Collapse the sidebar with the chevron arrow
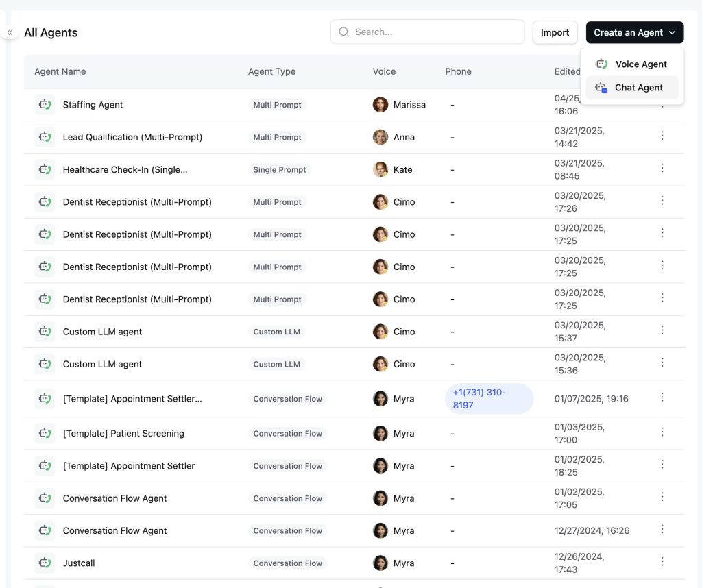The image size is (702, 588). pos(10,32)
